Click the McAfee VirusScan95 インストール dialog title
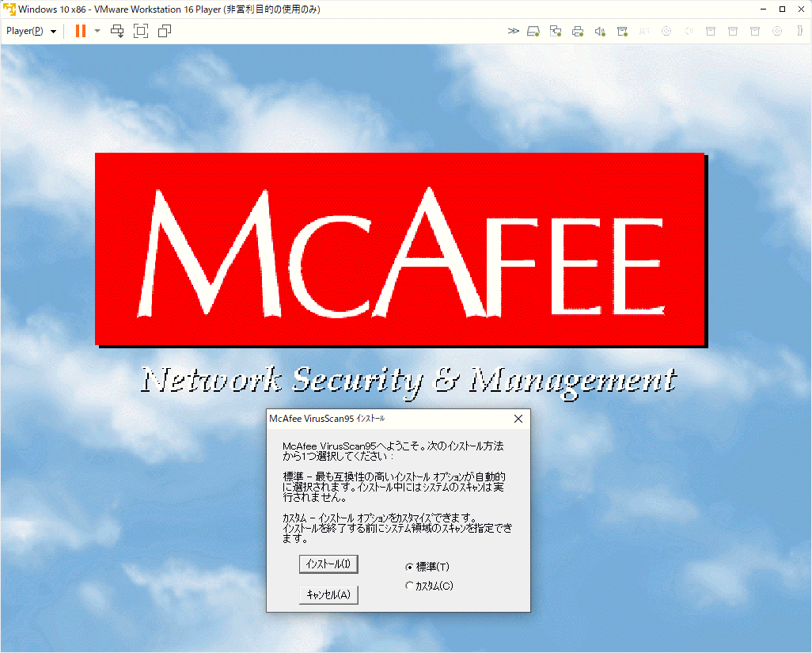The width and height of the screenshot is (812, 653). click(x=327, y=419)
